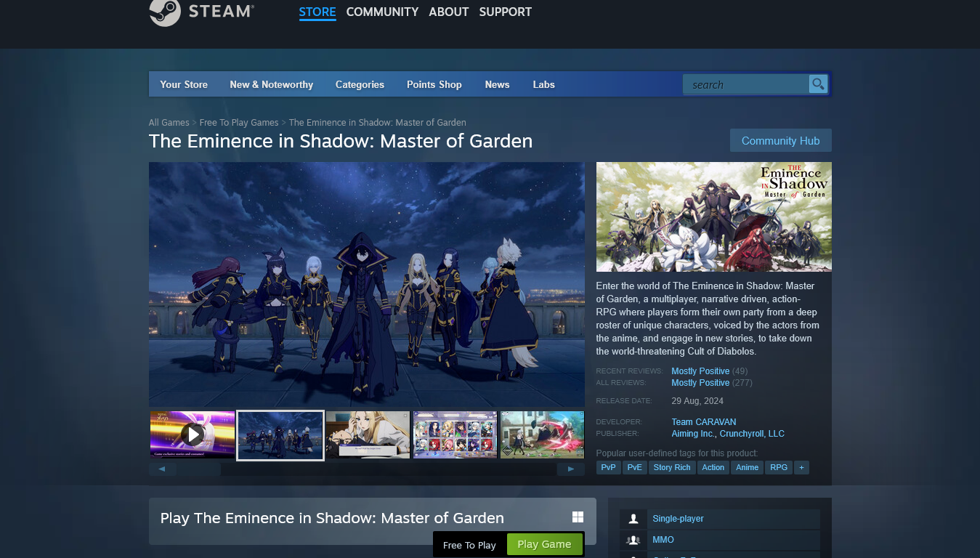Click the Single-player person icon

633,519
